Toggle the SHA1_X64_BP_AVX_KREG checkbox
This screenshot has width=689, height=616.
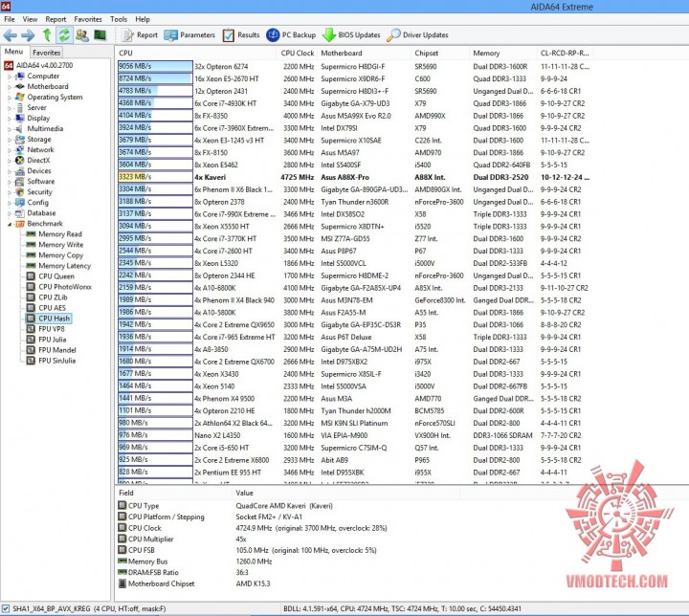[6, 608]
